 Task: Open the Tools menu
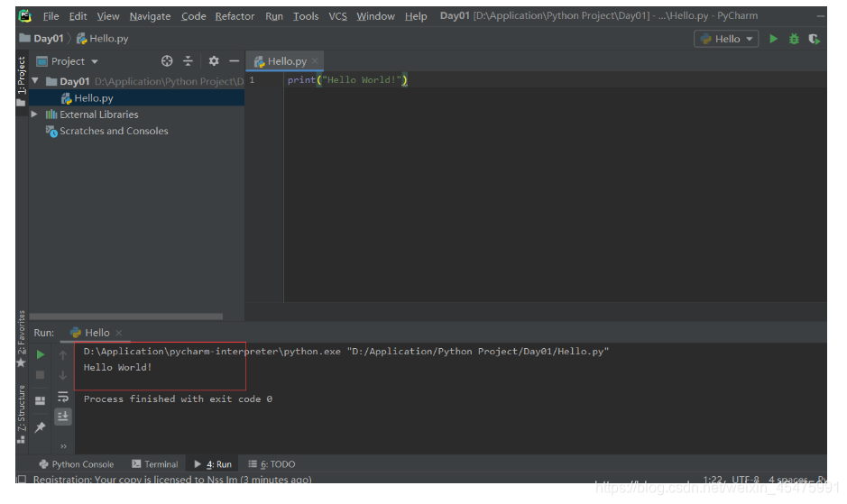[x=306, y=16]
